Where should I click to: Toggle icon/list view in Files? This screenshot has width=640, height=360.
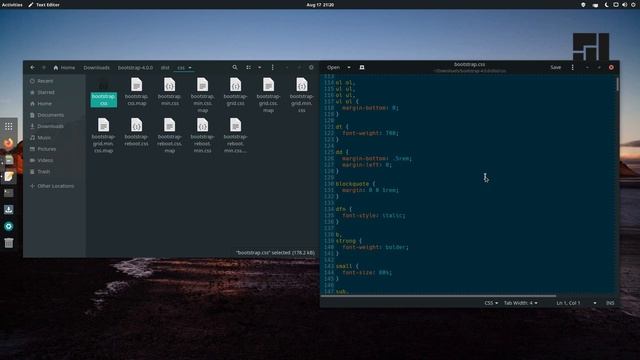pos(248,67)
